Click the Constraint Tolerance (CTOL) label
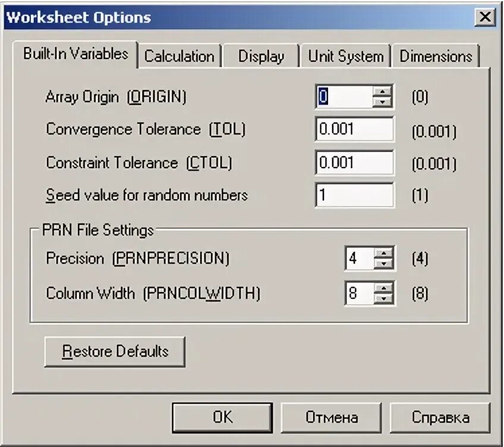Viewport: 504px width, 447px height. click(x=139, y=163)
